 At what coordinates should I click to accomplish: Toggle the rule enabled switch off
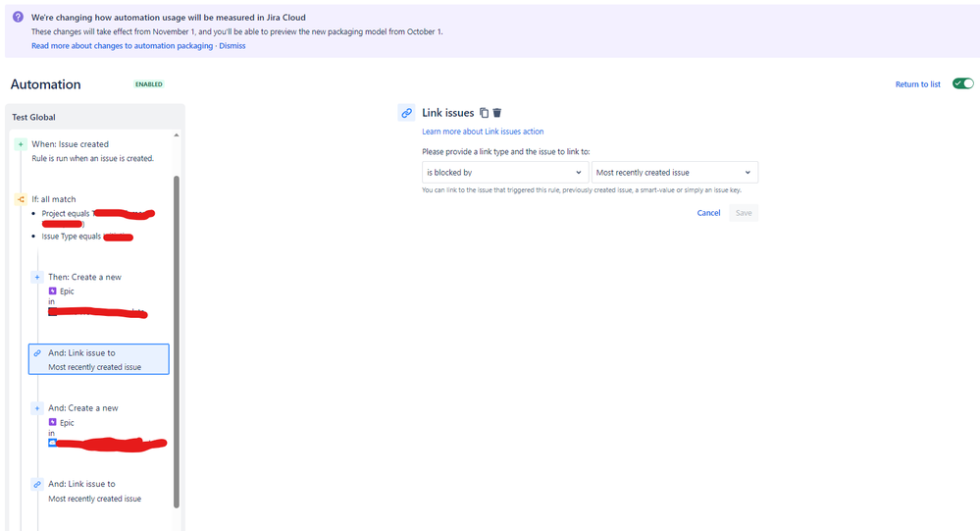[962, 83]
